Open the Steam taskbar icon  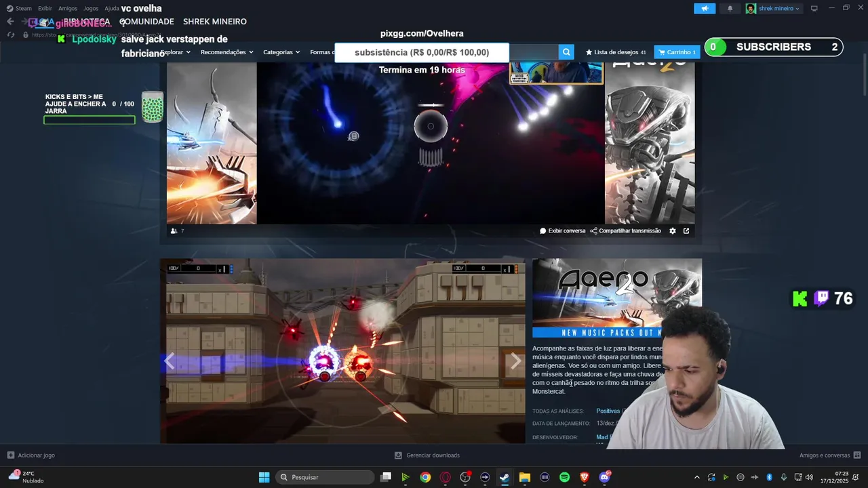(505, 477)
